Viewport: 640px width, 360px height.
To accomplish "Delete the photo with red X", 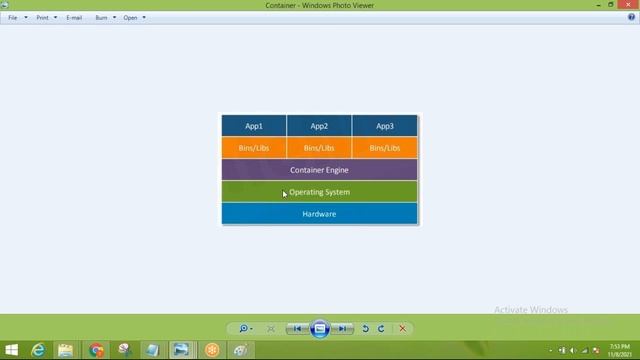I will [x=402, y=329].
